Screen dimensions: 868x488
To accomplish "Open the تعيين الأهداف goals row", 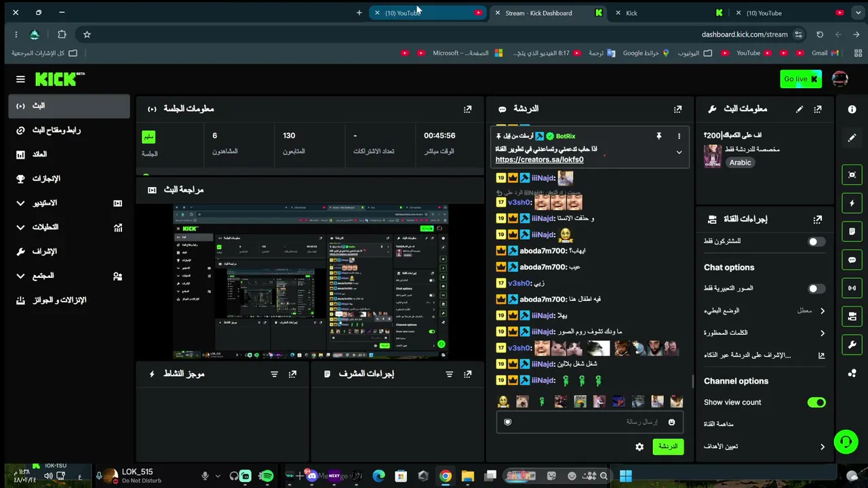I will click(764, 447).
